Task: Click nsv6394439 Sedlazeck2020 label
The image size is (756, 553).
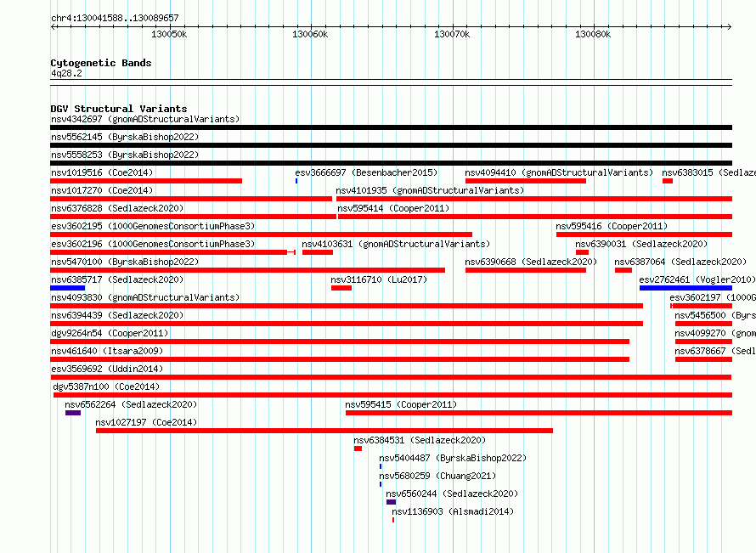Action: click(117, 315)
